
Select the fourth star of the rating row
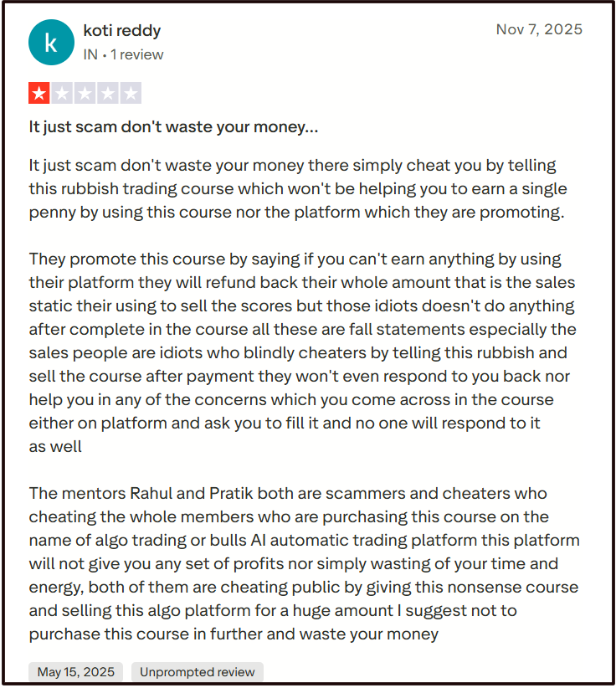109,93
